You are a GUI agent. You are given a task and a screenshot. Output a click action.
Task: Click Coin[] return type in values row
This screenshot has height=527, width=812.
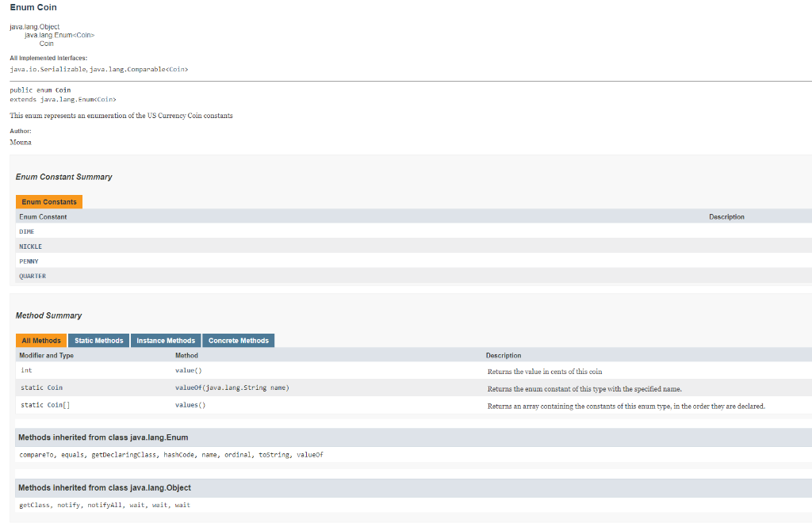(59, 405)
